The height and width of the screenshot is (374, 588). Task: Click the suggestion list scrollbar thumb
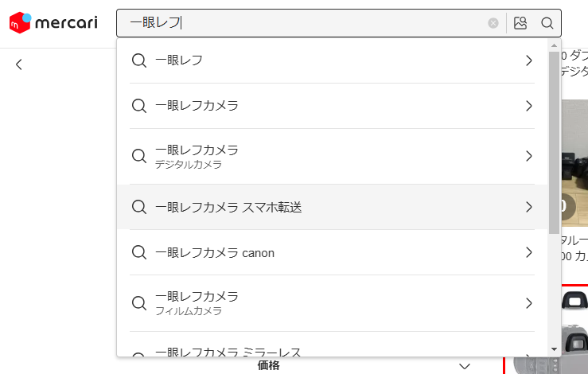tap(554, 142)
